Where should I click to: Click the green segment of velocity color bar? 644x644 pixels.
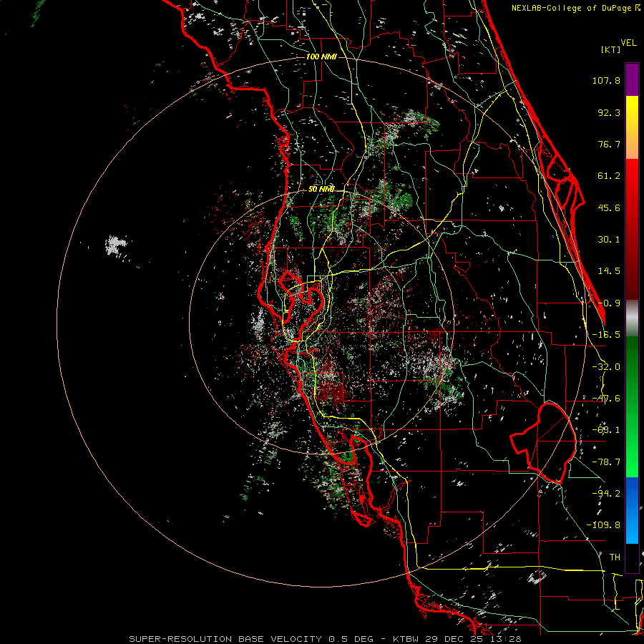(632, 406)
